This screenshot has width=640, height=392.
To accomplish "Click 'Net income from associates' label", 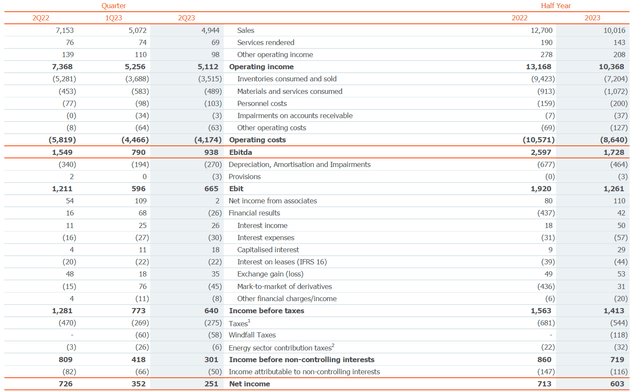I will point(273,201).
